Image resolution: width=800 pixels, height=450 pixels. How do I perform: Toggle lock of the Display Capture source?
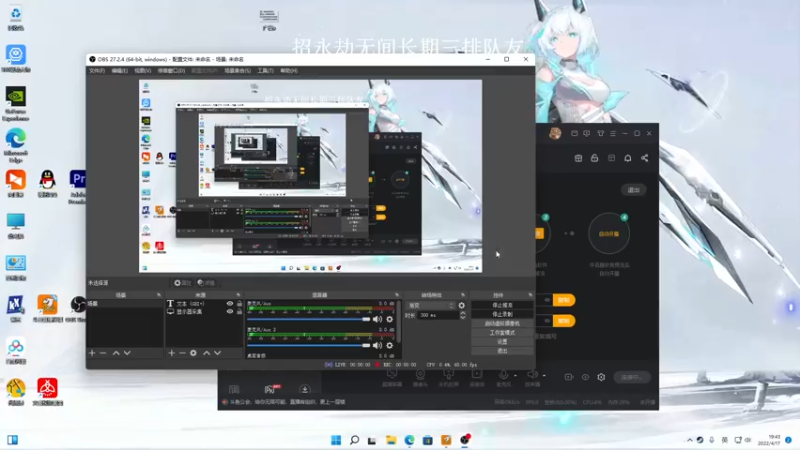pyautogui.click(x=239, y=311)
